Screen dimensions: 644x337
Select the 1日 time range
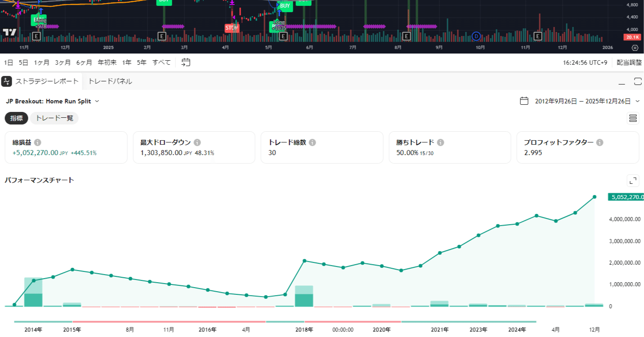coord(9,62)
